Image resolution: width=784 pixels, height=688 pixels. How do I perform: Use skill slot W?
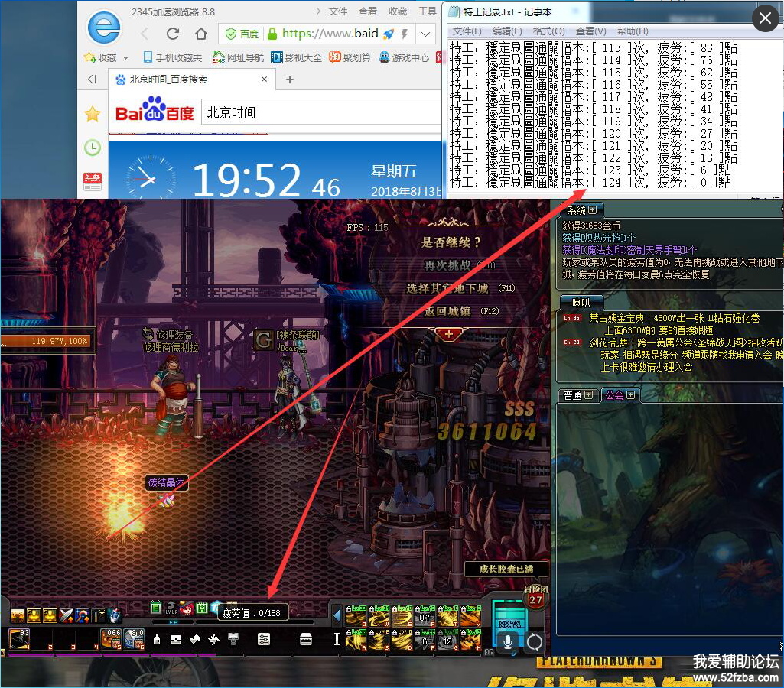pyautogui.click(x=379, y=616)
